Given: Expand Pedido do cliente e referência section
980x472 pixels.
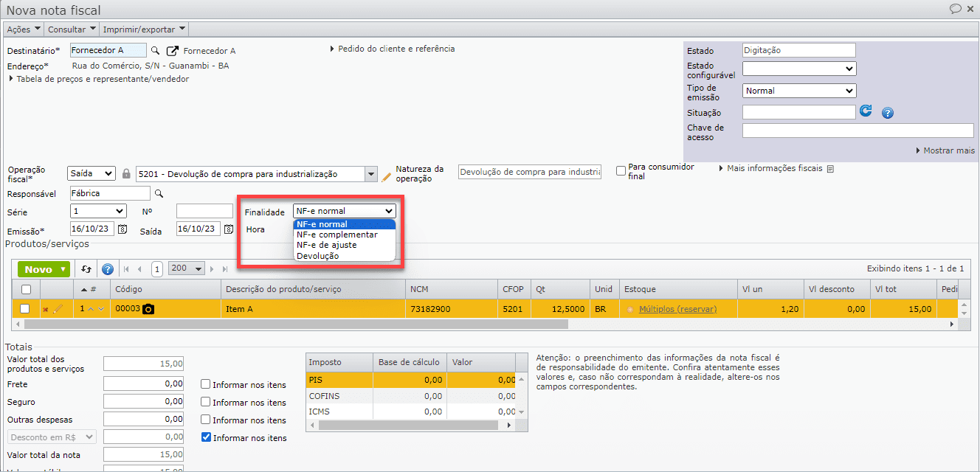Looking at the screenshot, I should click(x=393, y=49).
